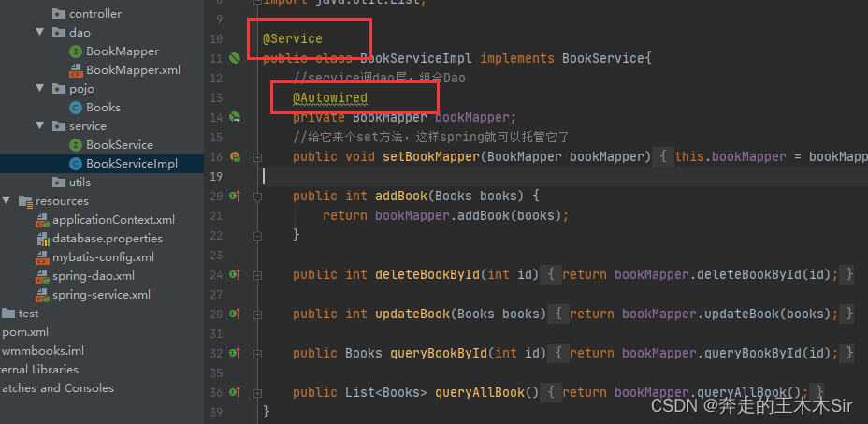The width and height of the screenshot is (868, 424).
Task: Open spring-service.xml
Action: tap(101, 295)
